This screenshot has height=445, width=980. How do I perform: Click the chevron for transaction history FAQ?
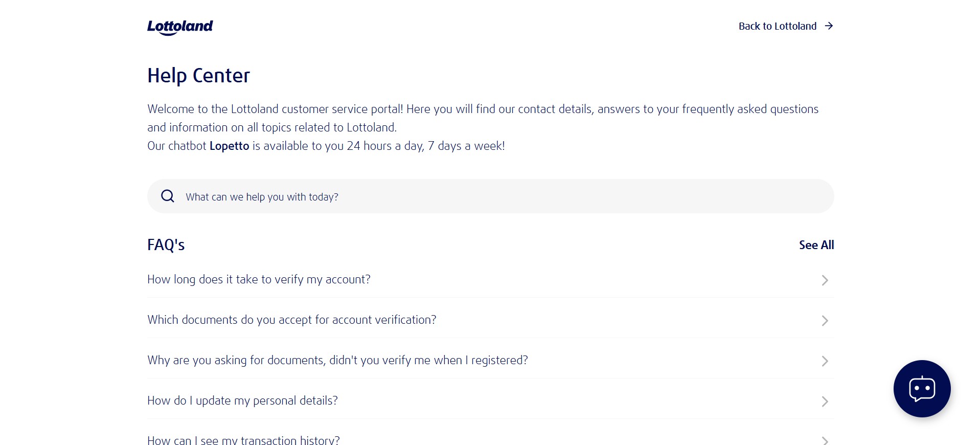[x=825, y=439]
